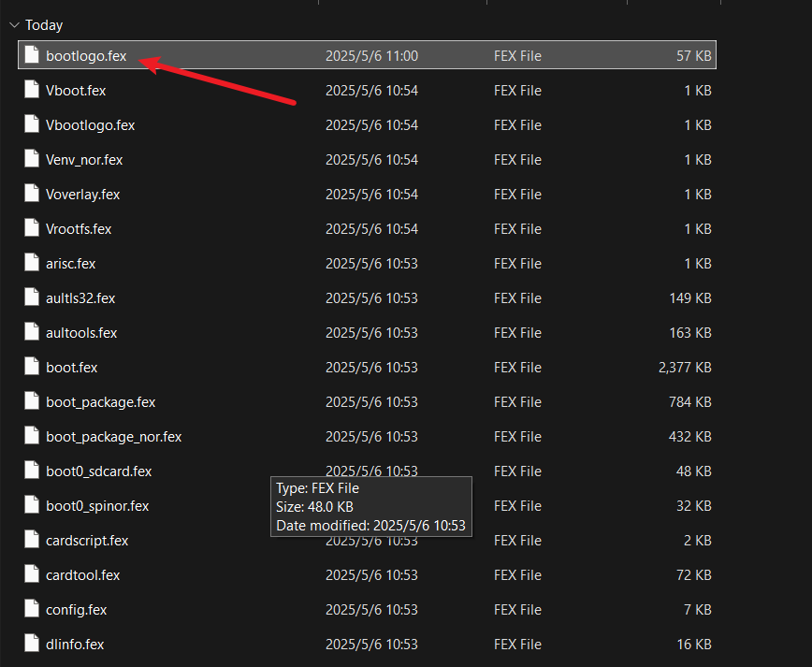This screenshot has height=667, width=812.
Task: Click the cardtool.fex file icon
Action: (32, 575)
